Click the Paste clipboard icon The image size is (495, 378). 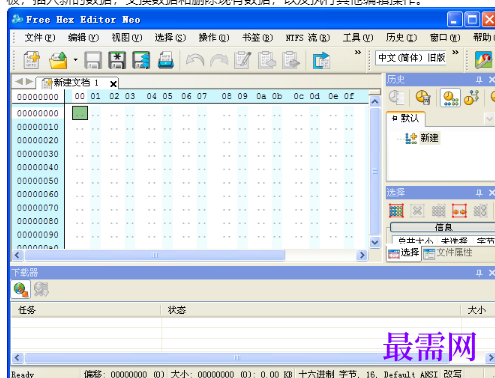(291, 60)
